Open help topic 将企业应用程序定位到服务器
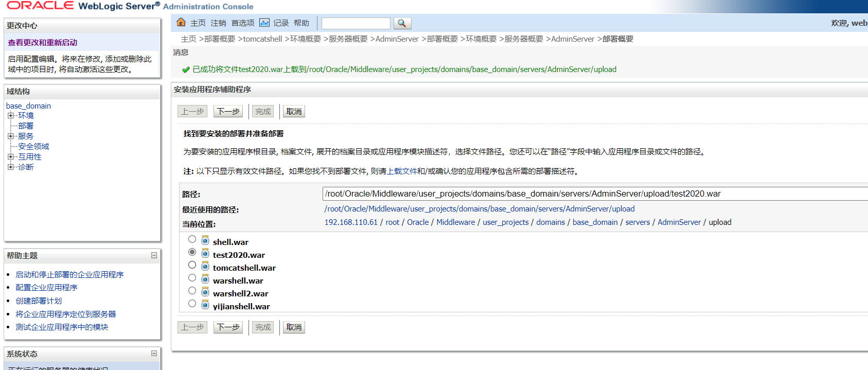Screen dimensions: 868x370 pyautogui.click(x=66, y=314)
